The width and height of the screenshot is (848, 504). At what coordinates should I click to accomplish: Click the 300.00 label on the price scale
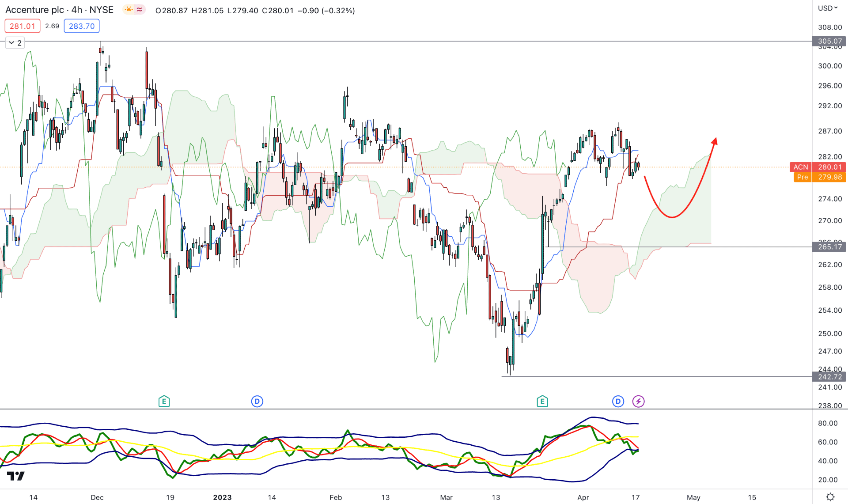[x=830, y=66]
